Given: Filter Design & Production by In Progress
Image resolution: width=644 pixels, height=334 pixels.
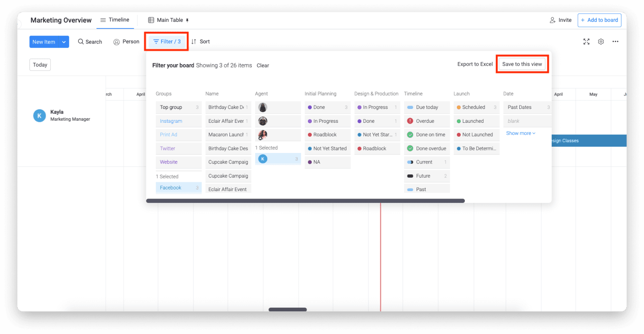Looking at the screenshot, I should pyautogui.click(x=377, y=107).
